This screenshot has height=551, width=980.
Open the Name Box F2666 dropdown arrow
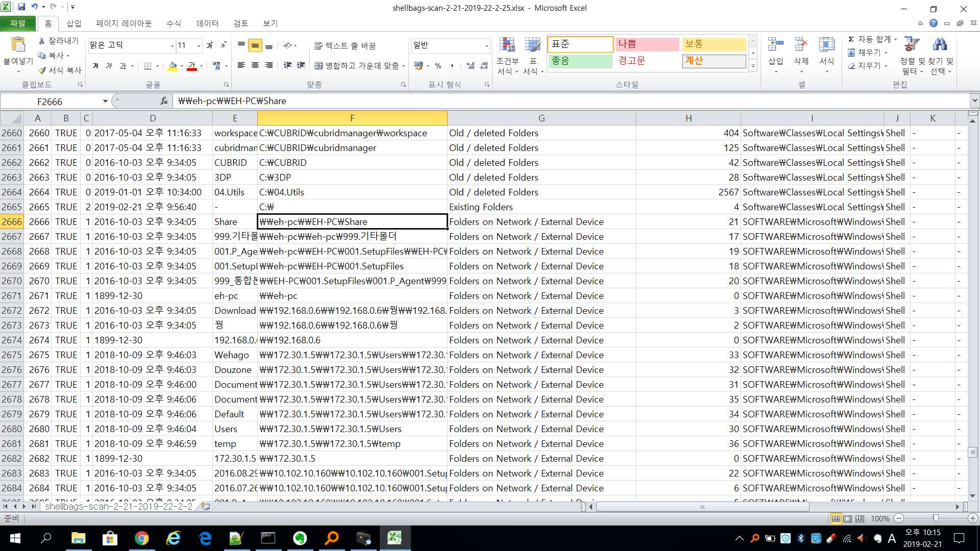pyautogui.click(x=105, y=101)
